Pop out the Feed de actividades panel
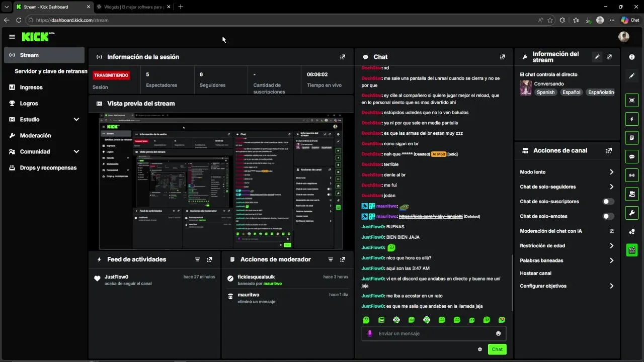Image resolution: width=644 pixels, height=362 pixels. tap(210, 259)
